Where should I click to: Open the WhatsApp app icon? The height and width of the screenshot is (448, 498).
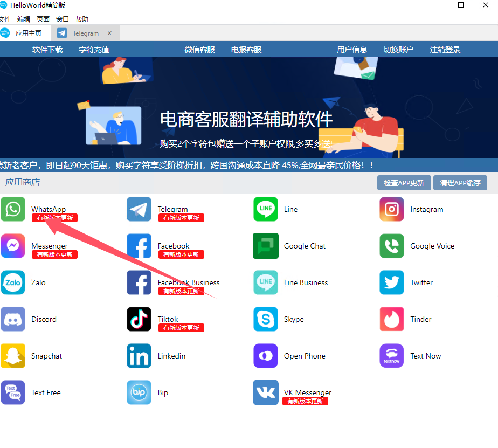coord(13,209)
